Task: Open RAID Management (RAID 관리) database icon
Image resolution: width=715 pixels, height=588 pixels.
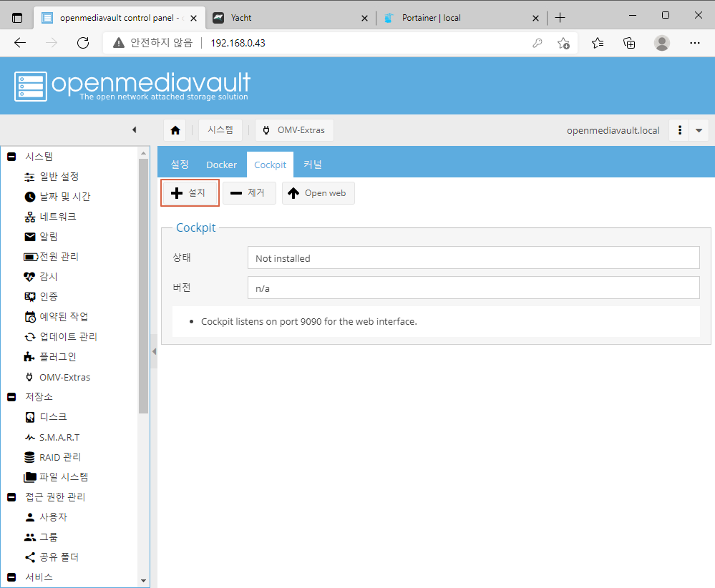Action: (x=29, y=457)
